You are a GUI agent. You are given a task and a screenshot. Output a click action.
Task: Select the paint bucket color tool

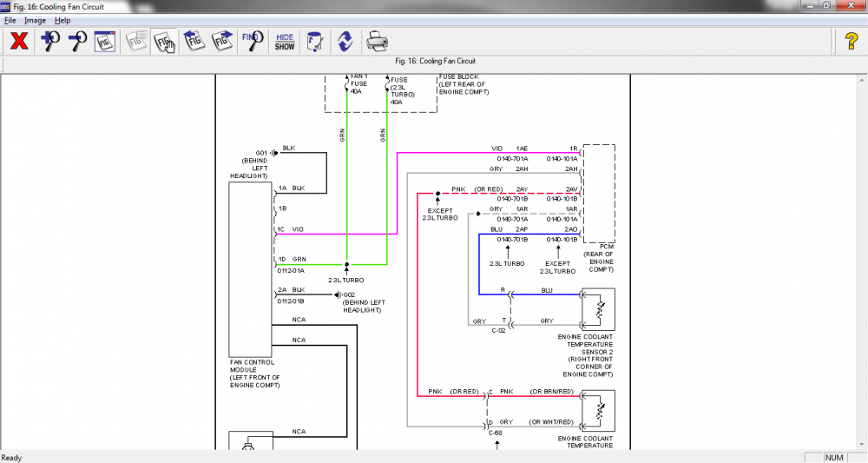[314, 42]
